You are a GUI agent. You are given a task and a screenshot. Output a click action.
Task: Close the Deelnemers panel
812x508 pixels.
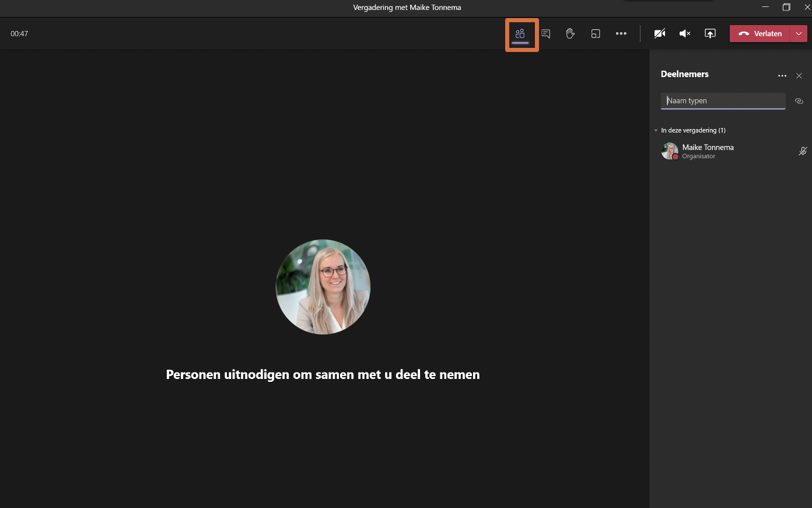click(x=799, y=76)
